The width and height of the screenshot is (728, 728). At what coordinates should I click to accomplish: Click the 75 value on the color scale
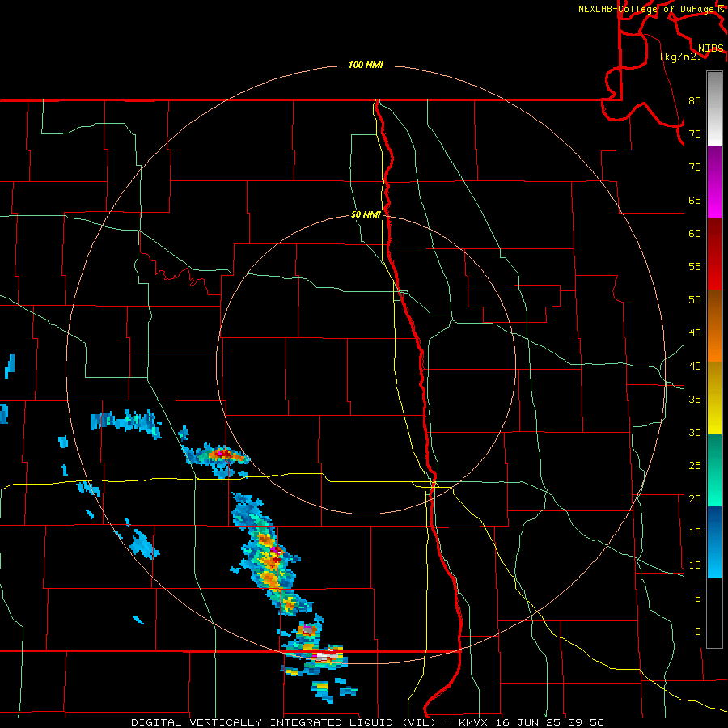pos(695,133)
